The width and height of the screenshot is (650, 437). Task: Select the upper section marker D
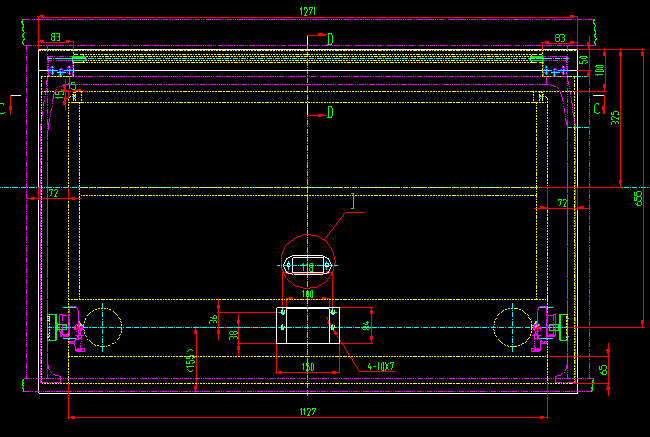point(329,39)
